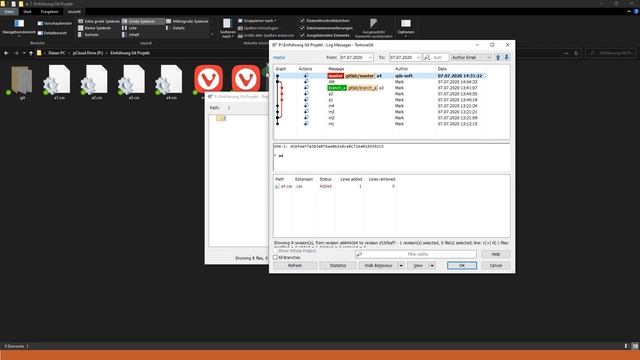The width and height of the screenshot is (640, 360).
Task: Click Größe aller Spalten anpassen
Action: click(266, 36)
